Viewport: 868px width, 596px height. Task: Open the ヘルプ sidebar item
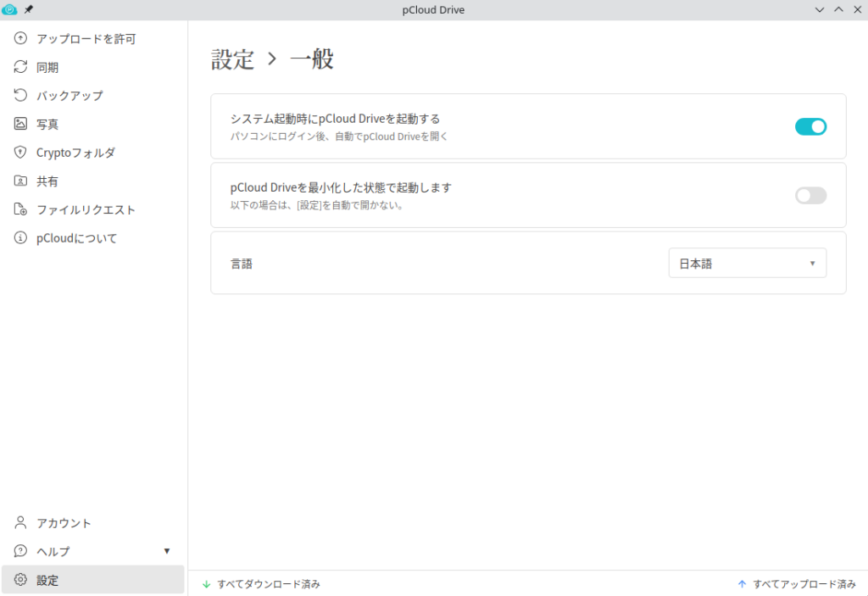tap(53, 551)
